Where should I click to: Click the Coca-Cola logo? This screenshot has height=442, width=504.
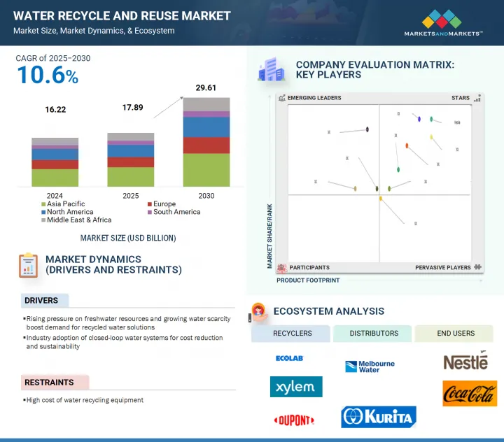point(469,394)
